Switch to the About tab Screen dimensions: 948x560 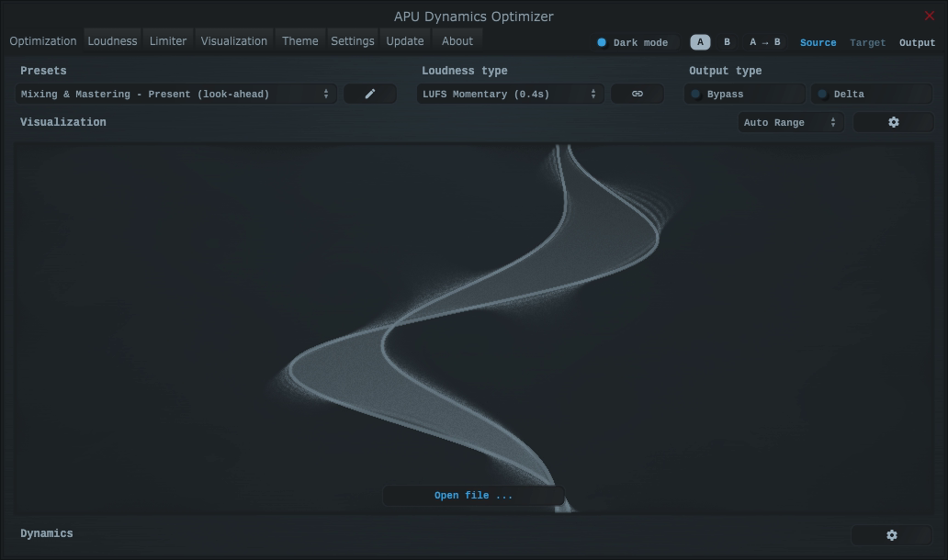[x=457, y=41]
